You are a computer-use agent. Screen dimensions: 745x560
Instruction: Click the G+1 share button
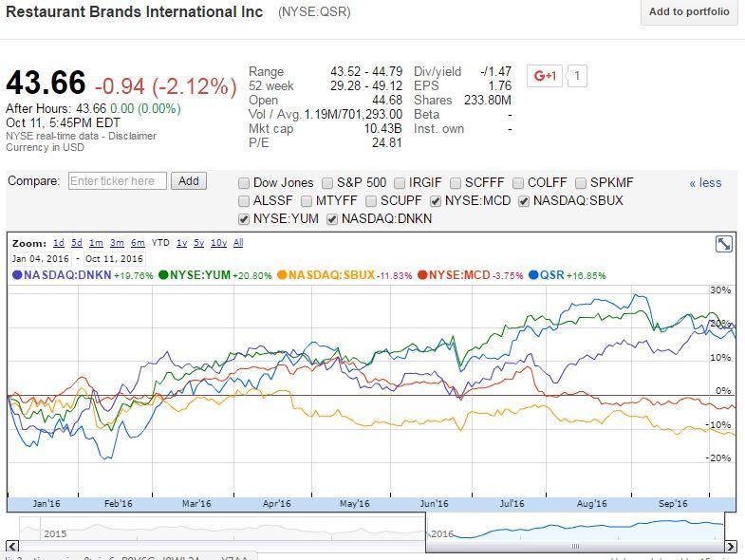(545, 76)
